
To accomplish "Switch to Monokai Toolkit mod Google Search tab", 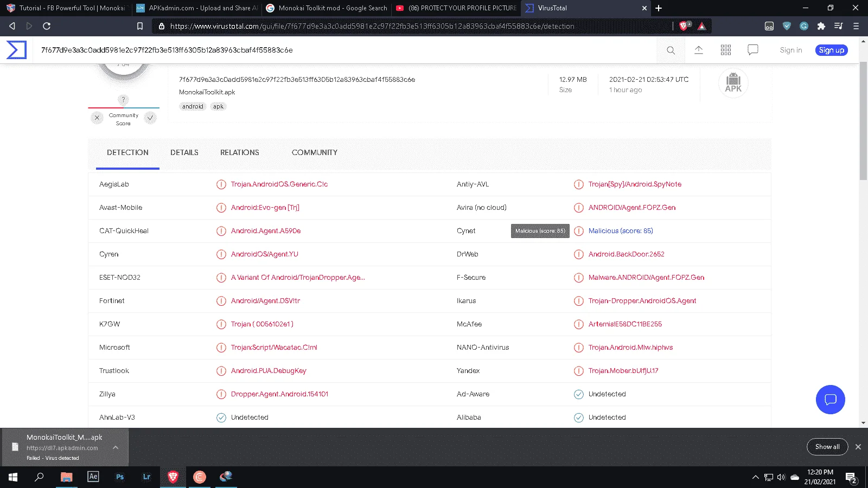I will (x=327, y=8).
